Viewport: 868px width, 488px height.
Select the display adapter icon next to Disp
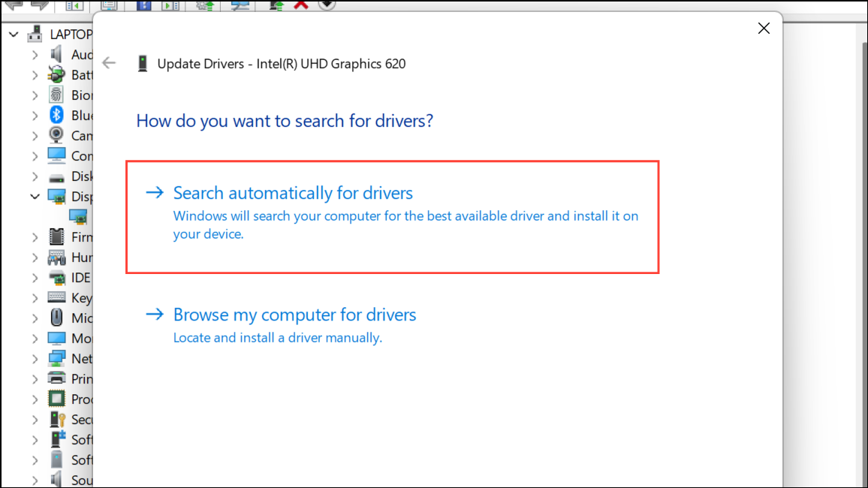coord(56,197)
